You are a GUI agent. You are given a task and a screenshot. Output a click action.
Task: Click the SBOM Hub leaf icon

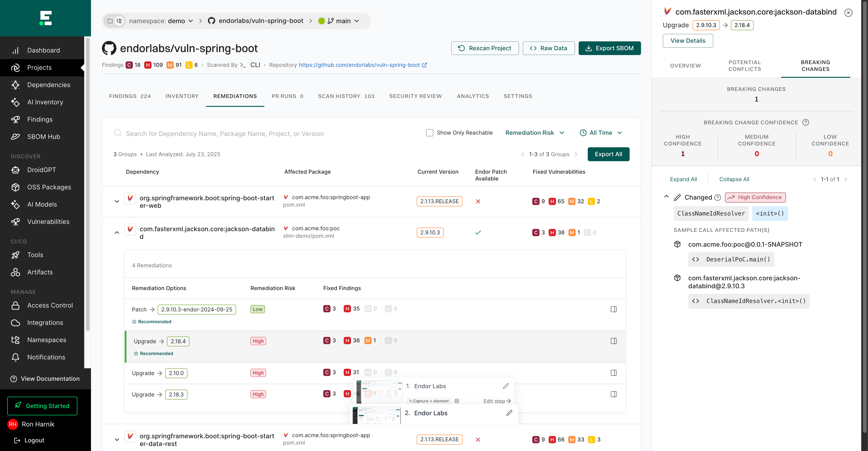pos(15,137)
